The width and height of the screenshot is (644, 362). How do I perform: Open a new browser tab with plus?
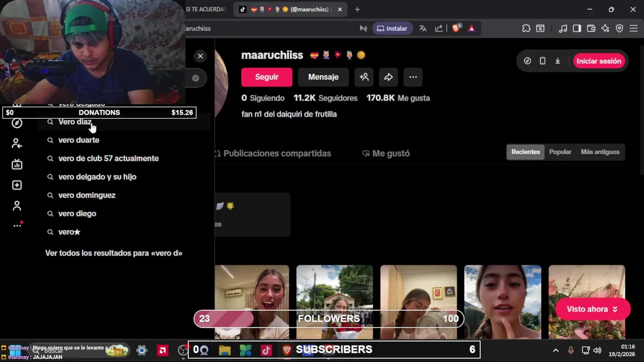(357, 9)
